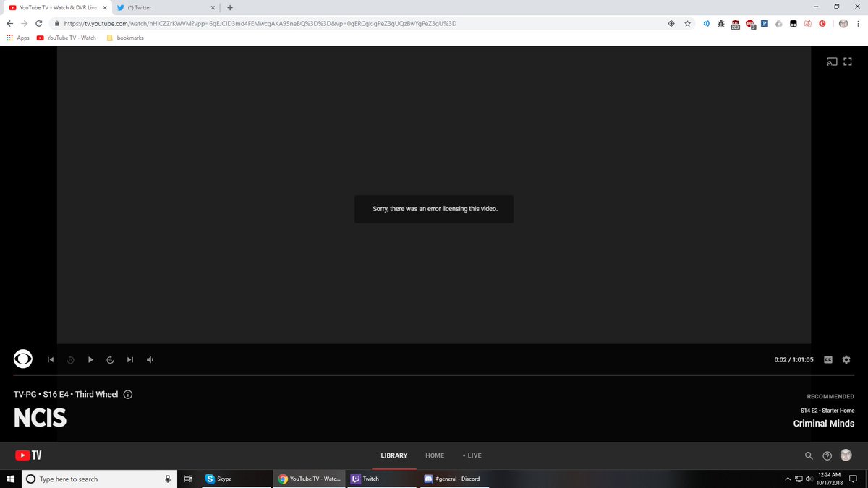Rewind 15 seconds in the player
This screenshot has width=868, height=488.
pyautogui.click(x=70, y=359)
